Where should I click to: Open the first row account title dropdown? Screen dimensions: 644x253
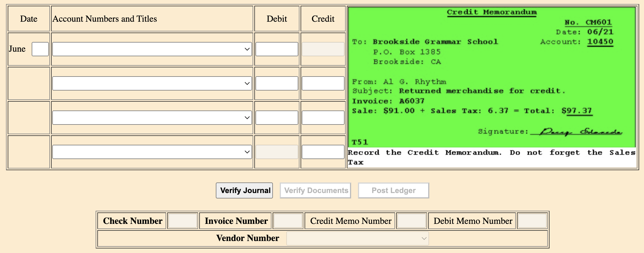pyautogui.click(x=152, y=49)
